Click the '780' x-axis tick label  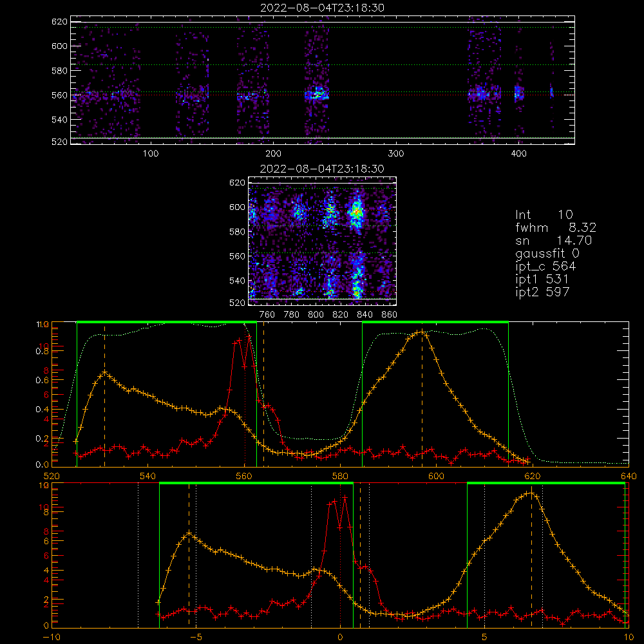point(292,315)
